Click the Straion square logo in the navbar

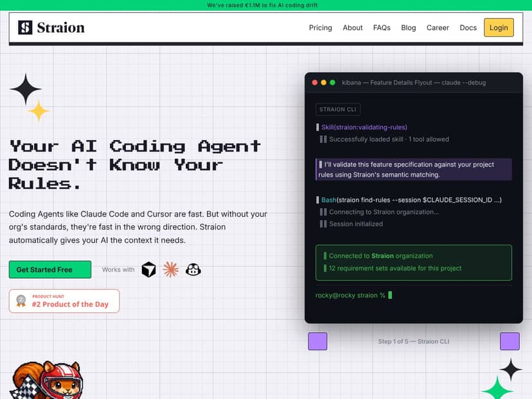click(25, 28)
